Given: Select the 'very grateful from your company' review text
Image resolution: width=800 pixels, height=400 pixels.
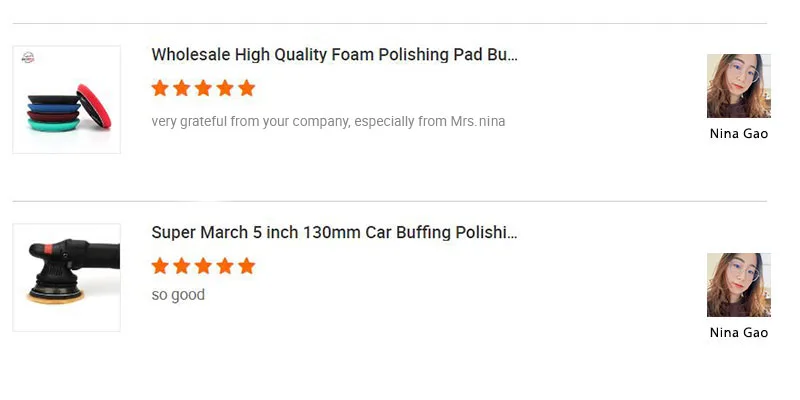Looking at the screenshot, I should 328,122.
